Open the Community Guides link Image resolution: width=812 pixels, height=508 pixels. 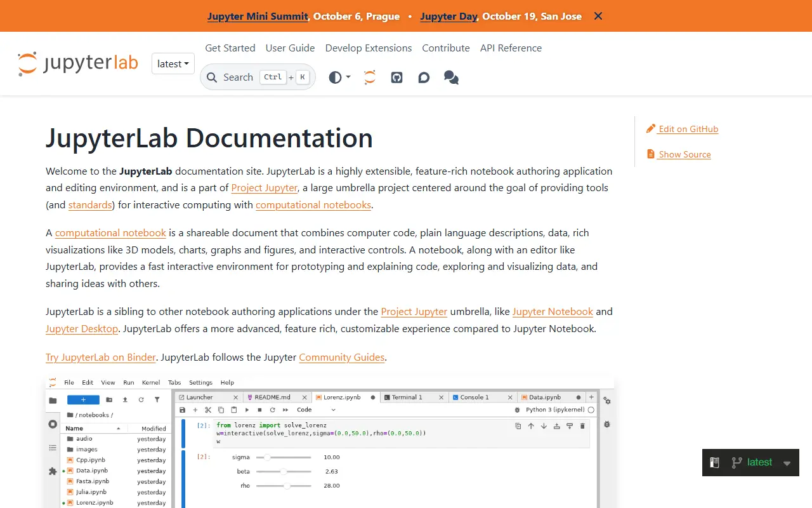[x=342, y=358]
